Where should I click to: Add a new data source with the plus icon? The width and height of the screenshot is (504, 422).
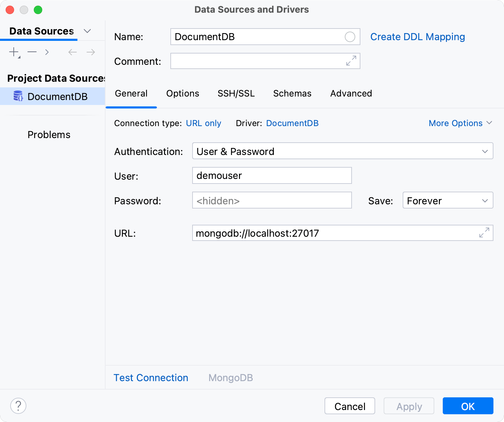[x=13, y=52]
